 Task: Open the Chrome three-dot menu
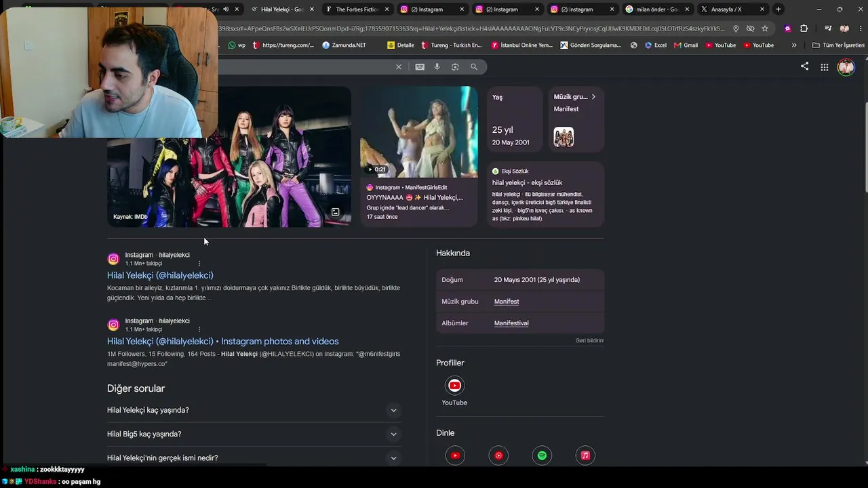pos(860,28)
